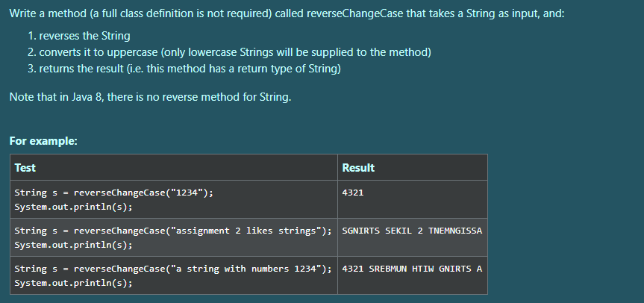Click System.out.println(s); in second test row
Screen dimensions: 644x303
(74, 246)
